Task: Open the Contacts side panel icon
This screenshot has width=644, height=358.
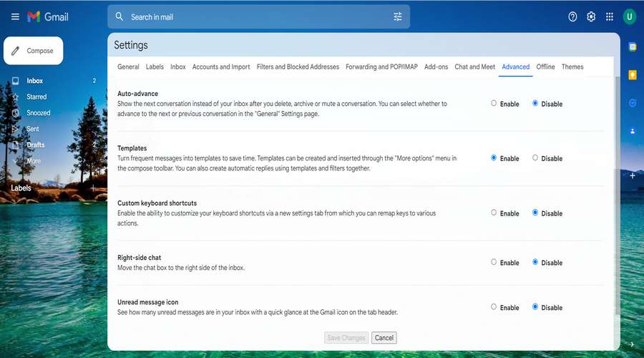Action: 633,131
